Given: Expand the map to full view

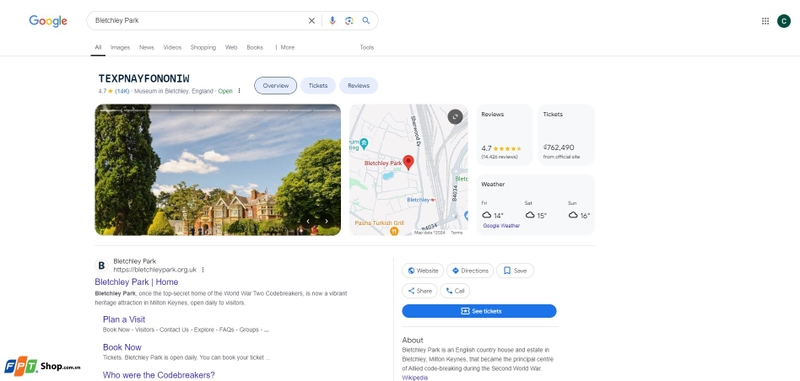Looking at the screenshot, I should coord(455,117).
